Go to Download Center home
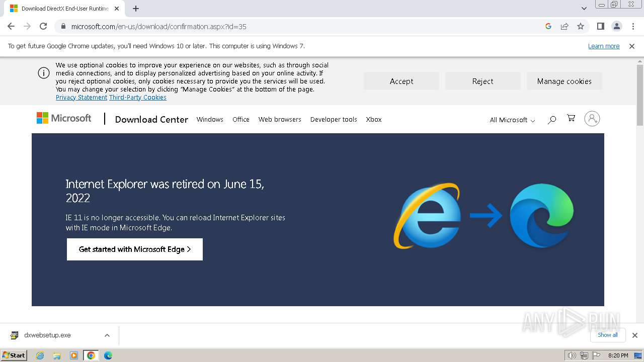This screenshot has width=644, height=362. pyautogui.click(x=151, y=119)
